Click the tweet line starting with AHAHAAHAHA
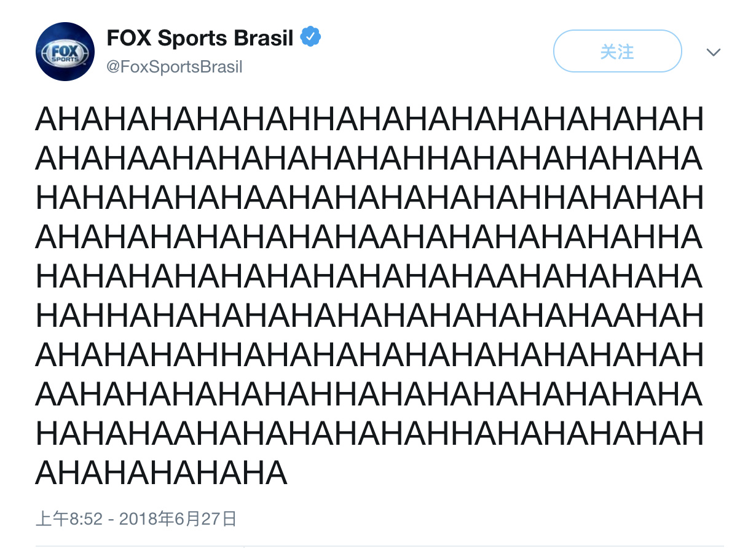 click(369, 159)
